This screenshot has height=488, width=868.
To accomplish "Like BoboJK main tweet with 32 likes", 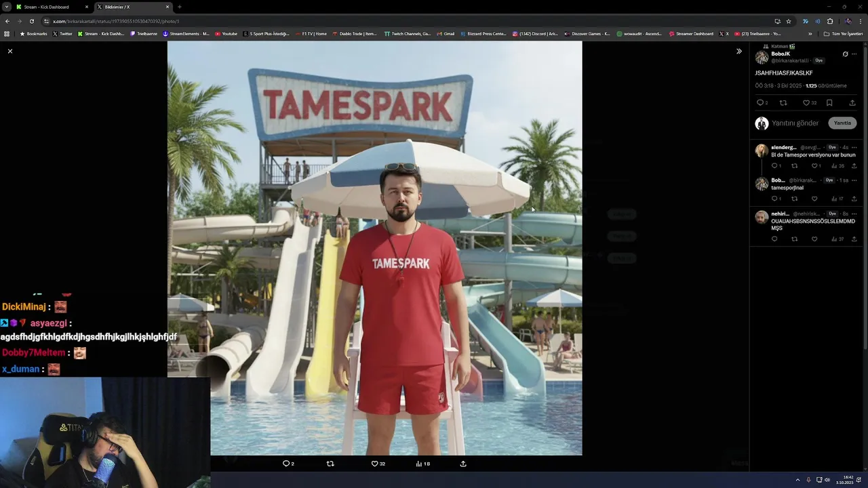I will pos(806,103).
